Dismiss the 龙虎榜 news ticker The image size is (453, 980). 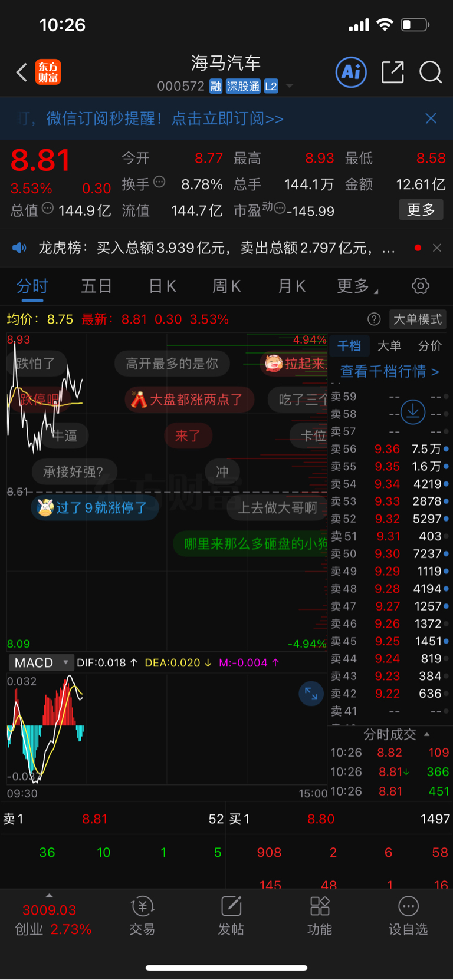437,248
